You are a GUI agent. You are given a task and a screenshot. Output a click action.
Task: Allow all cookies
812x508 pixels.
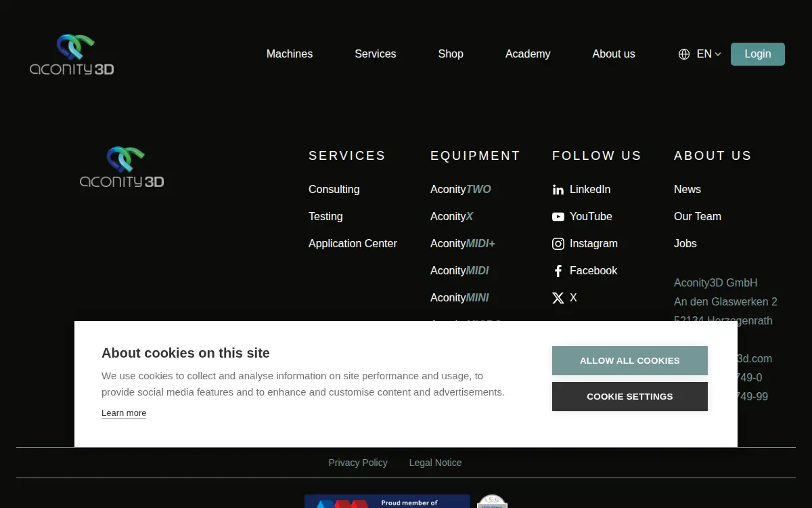[630, 360]
